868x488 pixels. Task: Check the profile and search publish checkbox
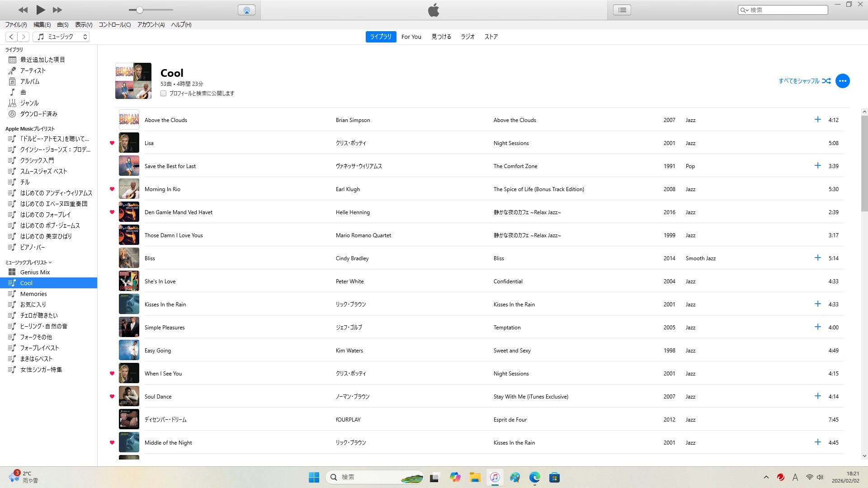coord(164,93)
